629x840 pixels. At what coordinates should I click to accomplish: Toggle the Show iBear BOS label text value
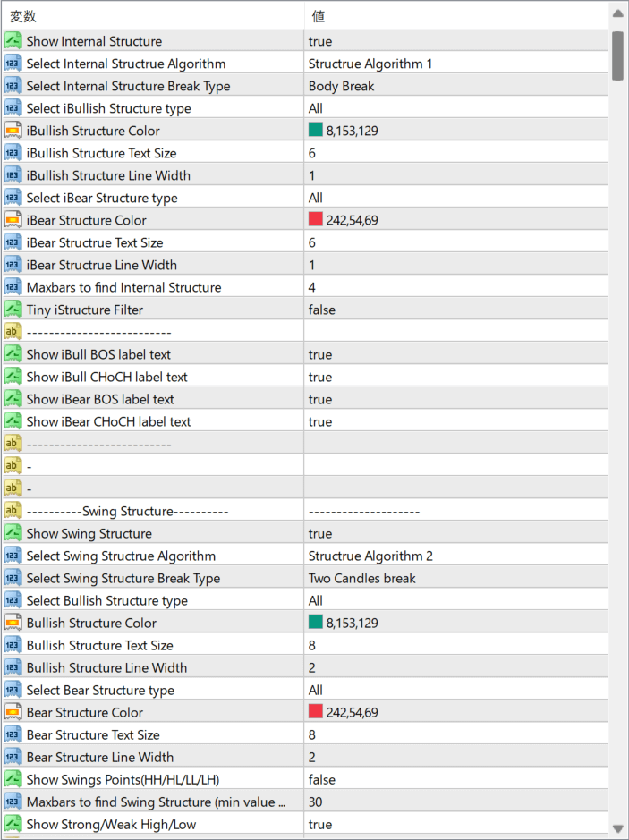[x=456, y=399]
